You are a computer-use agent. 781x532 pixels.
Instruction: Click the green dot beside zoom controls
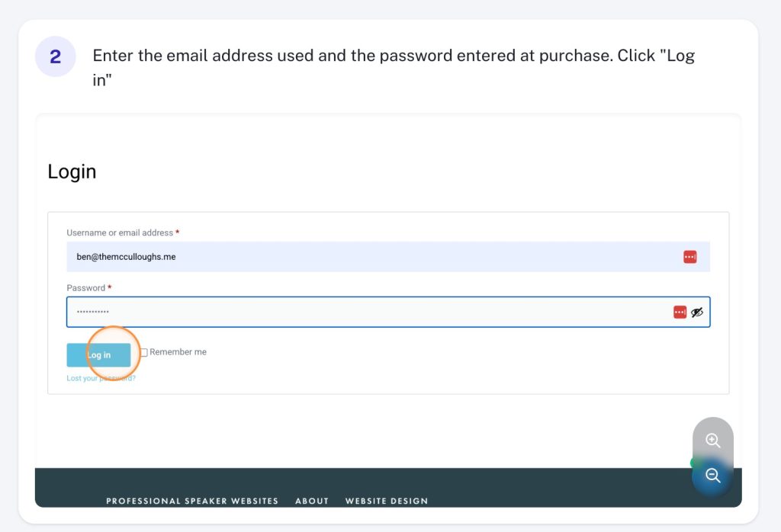coord(693,463)
